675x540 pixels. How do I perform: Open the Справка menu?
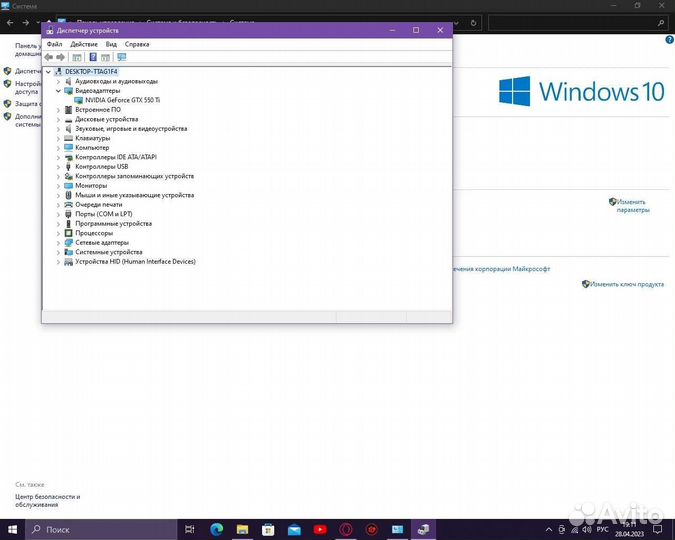137,44
